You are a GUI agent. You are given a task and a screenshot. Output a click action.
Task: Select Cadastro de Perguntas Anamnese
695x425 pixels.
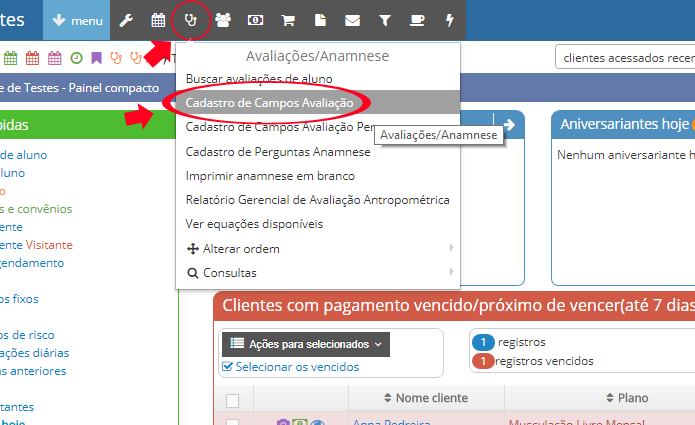click(278, 152)
